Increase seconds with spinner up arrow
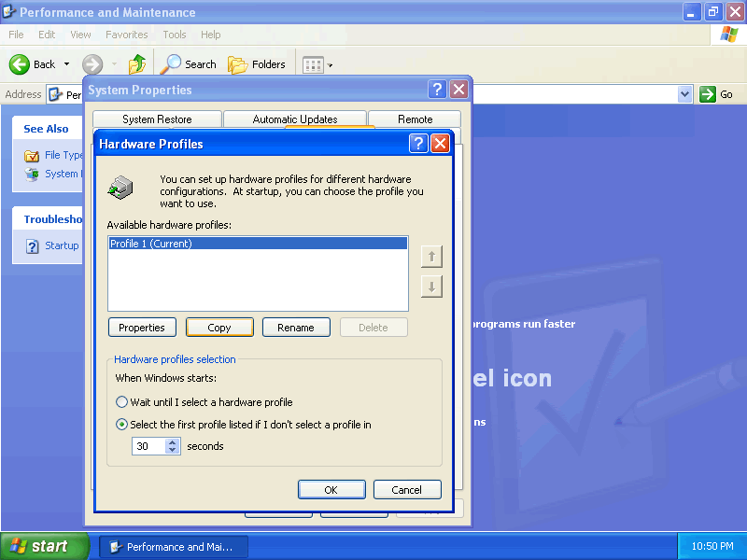The height and width of the screenshot is (560, 747). pos(173,442)
